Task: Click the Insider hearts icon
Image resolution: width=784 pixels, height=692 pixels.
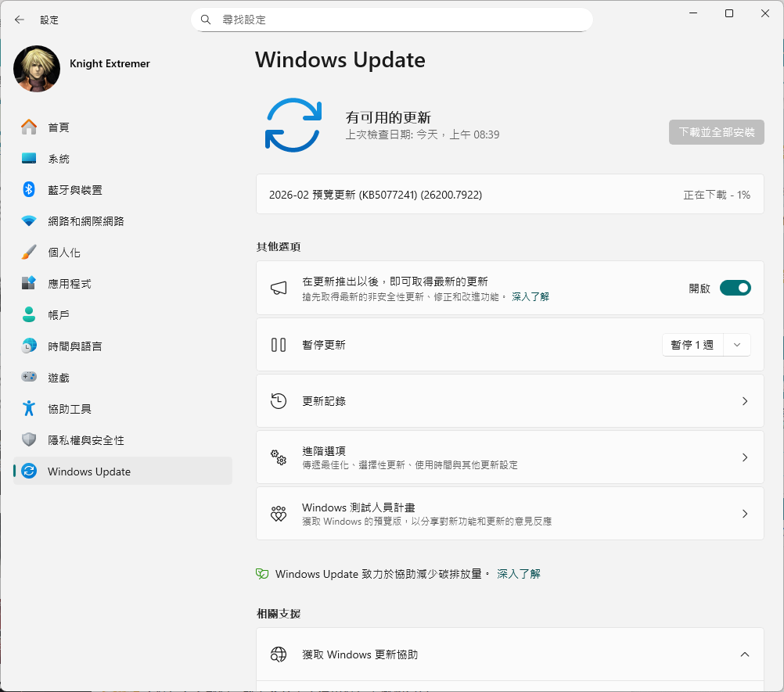Action: click(279, 514)
